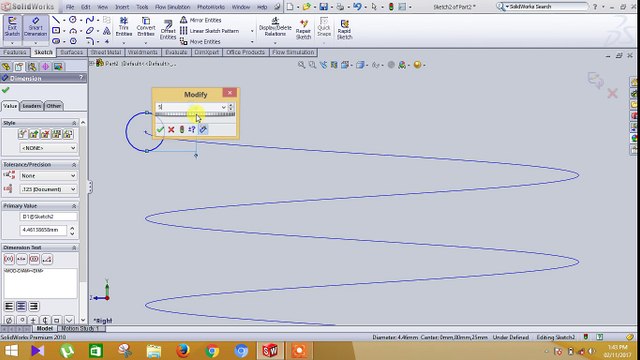Screen dimensions: 640x360
Task: Open the Tools menu
Action: (x=142, y=7)
